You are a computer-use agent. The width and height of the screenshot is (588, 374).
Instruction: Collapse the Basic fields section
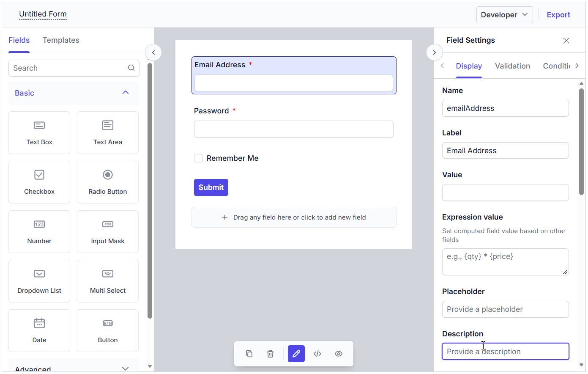pyautogui.click(x=74, y=93)
